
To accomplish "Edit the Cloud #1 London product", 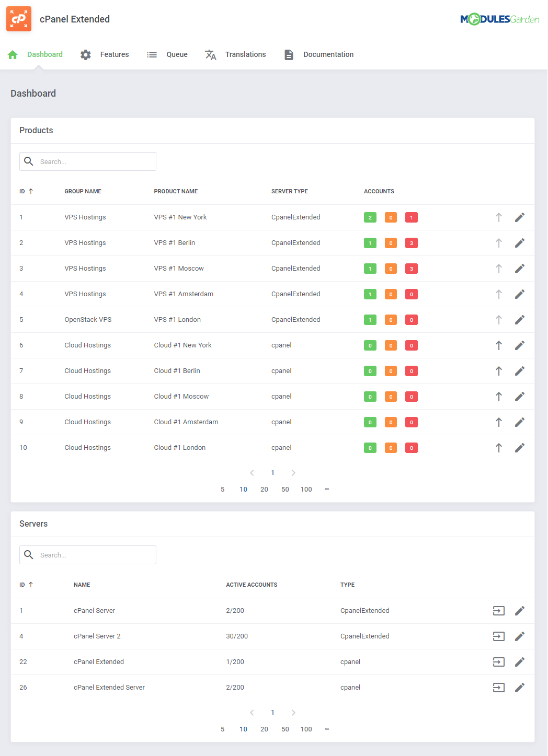I will point(520,448).
